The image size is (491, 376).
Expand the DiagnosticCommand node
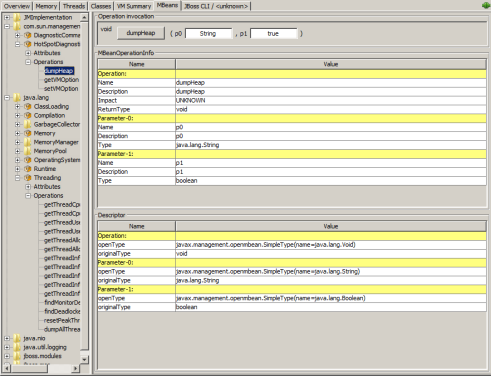tap(17, 35)
